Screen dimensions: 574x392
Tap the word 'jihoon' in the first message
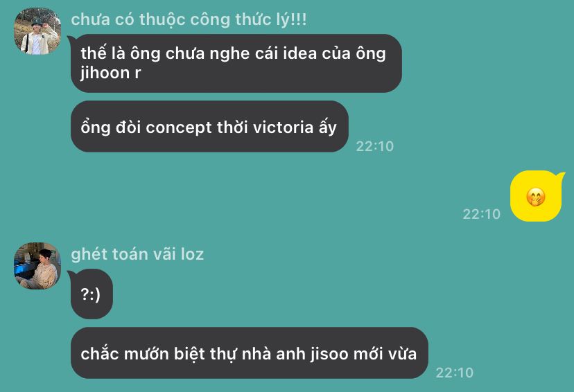[x=105, y=73]
